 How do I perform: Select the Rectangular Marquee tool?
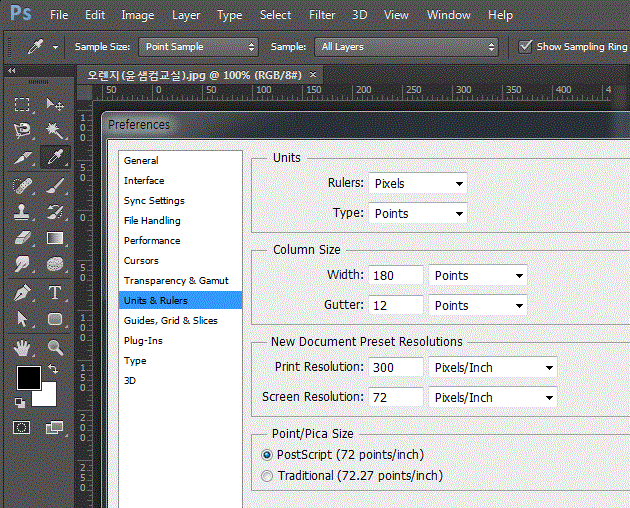(22, 104)
